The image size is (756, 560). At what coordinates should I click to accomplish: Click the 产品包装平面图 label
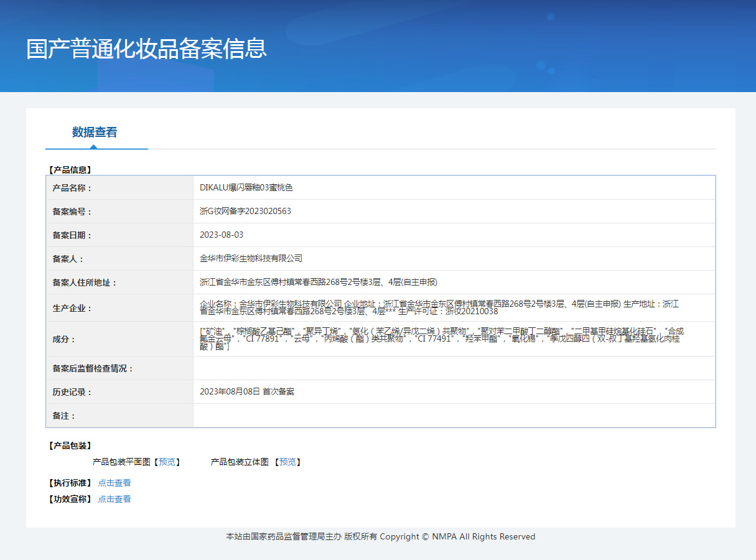pyautogui.click(x=121, y=462)
